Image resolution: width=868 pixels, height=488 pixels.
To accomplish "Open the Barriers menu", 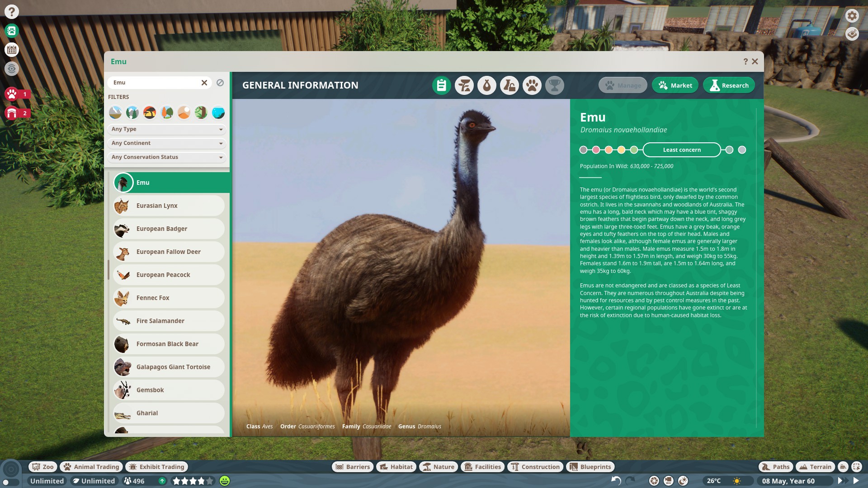I will (353, 467).
